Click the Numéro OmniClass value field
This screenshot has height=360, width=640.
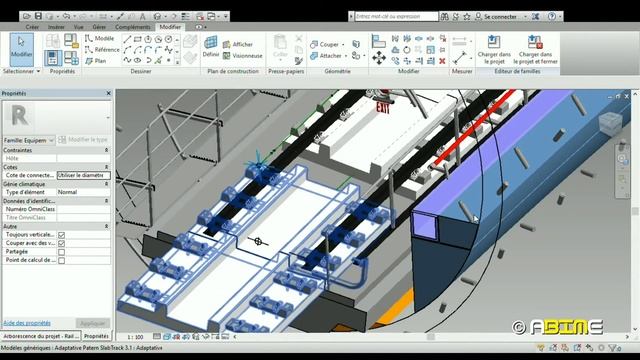(84, 209)
